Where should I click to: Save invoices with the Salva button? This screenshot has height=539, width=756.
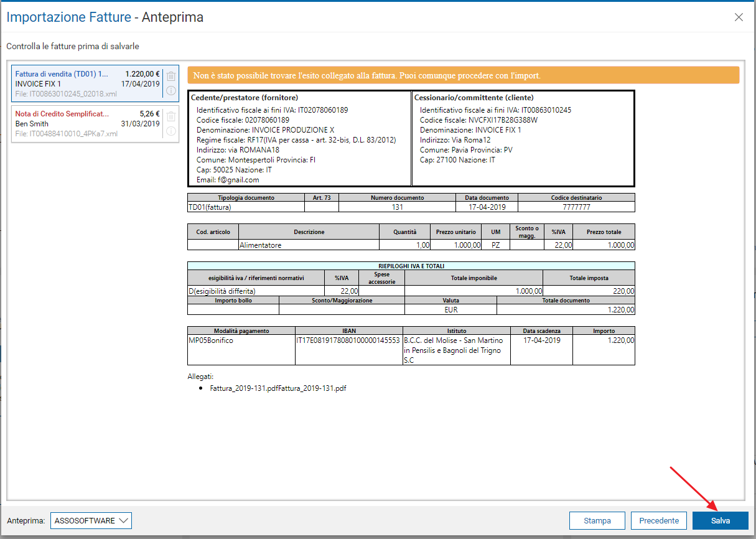[x=721, y=520]
